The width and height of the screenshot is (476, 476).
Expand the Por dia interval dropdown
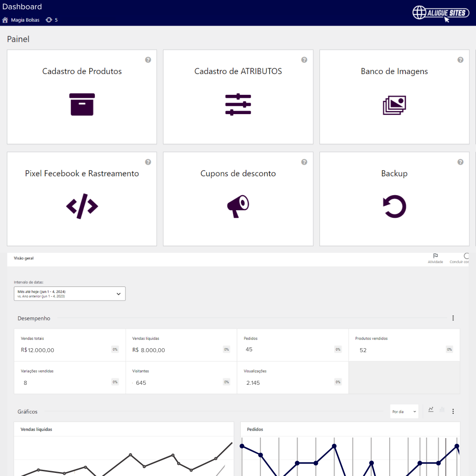coord(404,412)
